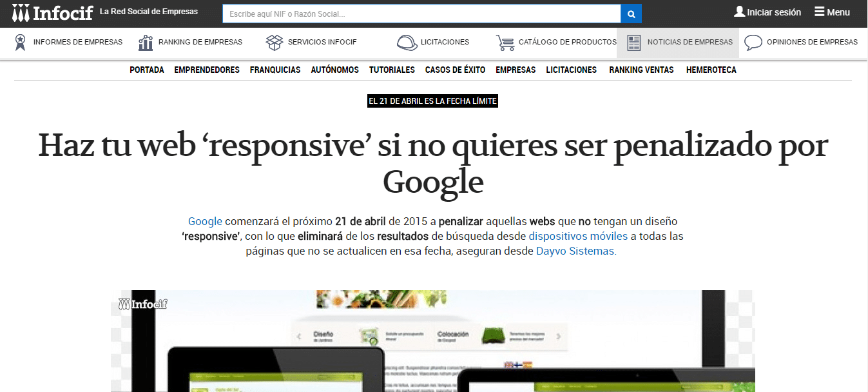This screenshot has height=392, width=868.
Task: Click the article headline about responsive web
Action: tap(433, 164)
